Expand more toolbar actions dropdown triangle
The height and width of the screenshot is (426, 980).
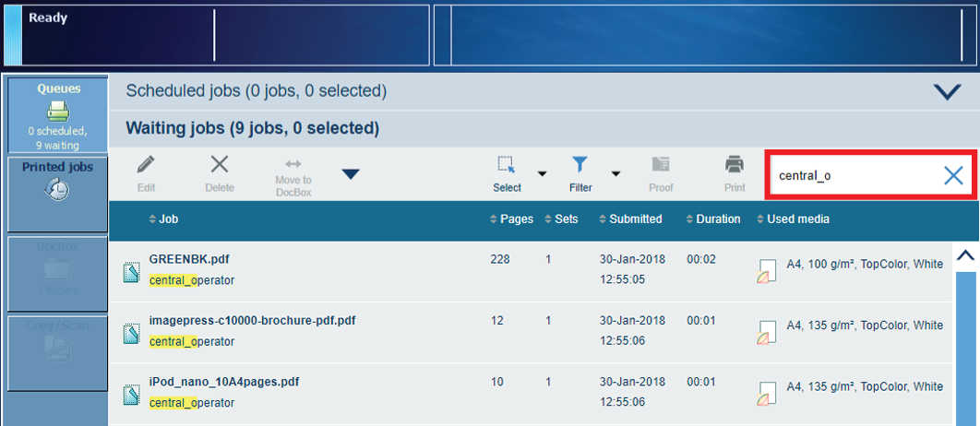[x=351, y=173]
